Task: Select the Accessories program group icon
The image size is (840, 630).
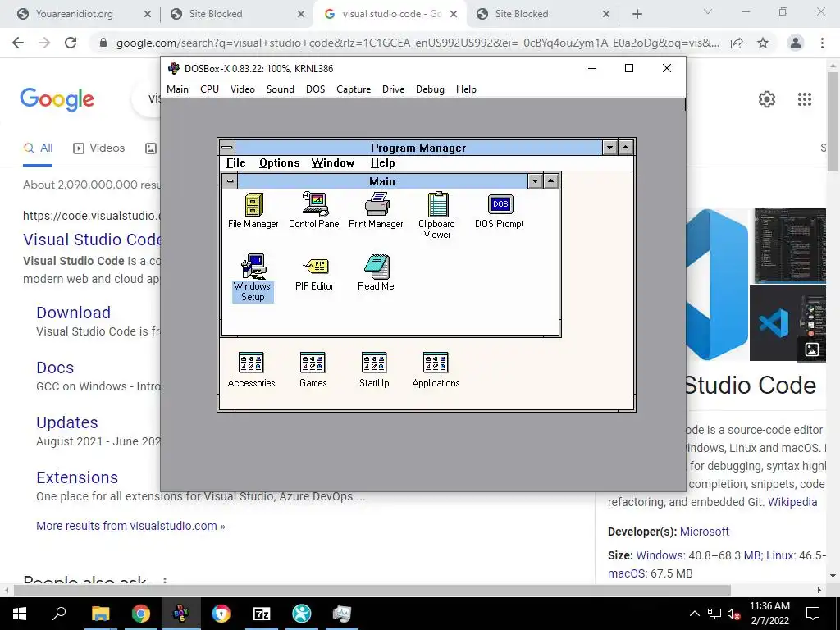Action: tap(251, 370)
